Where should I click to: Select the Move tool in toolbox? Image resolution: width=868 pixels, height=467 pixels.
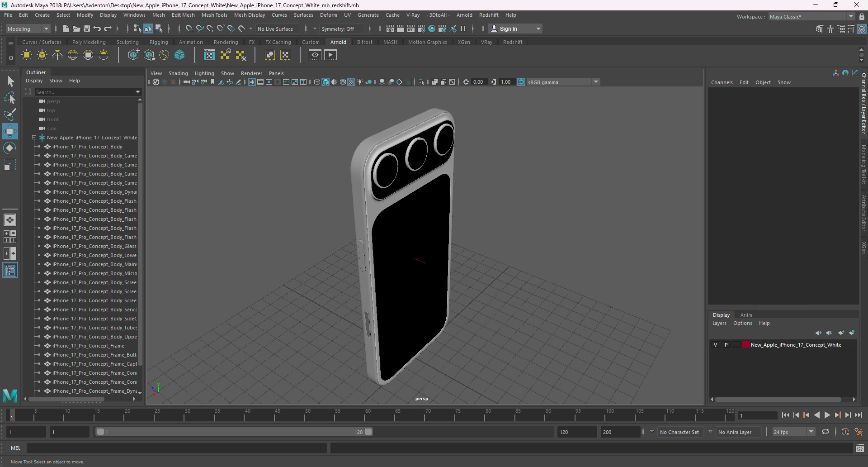point(10,131)
